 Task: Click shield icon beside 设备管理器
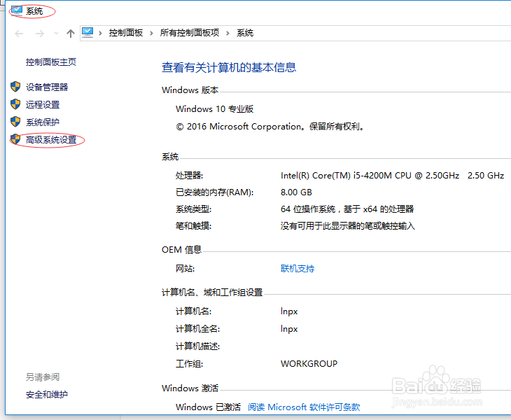pyautogui.click(x=15, y=87)
